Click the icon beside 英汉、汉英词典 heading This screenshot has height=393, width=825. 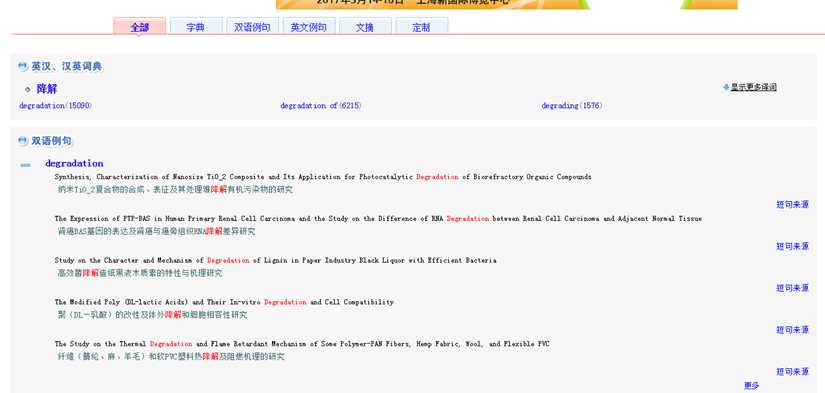(x=23, y=67)
